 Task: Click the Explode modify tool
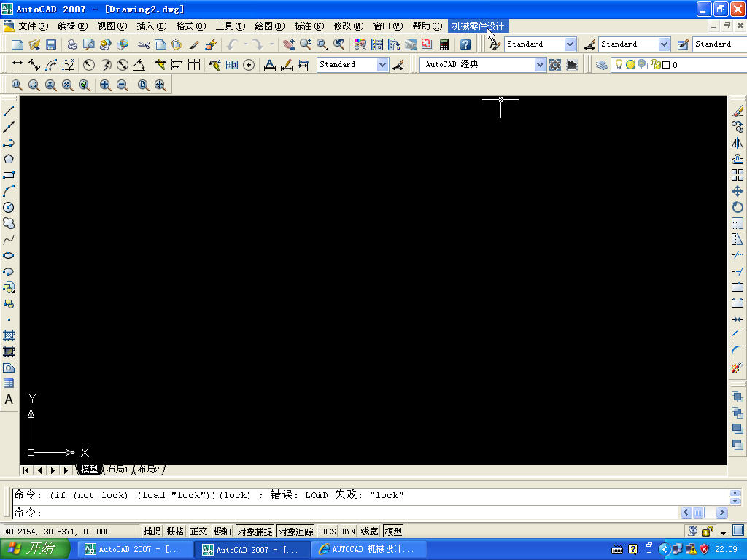tap(738, 367)
